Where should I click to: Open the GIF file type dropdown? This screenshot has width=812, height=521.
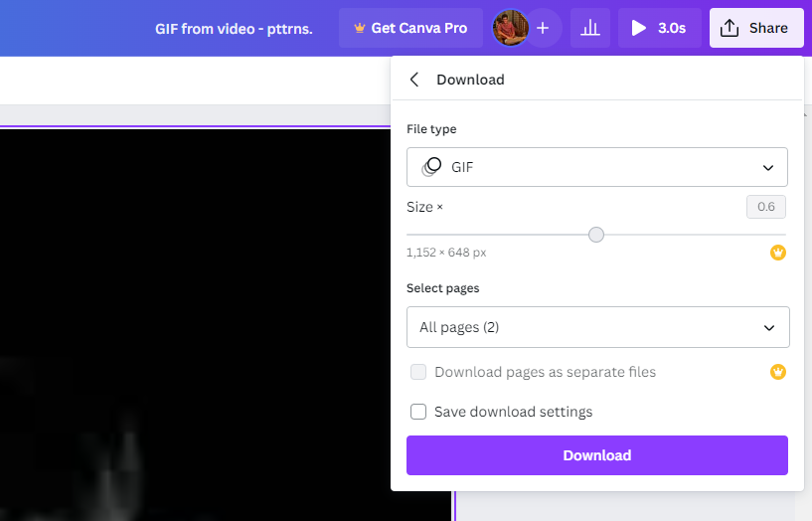tap(597, 167)
